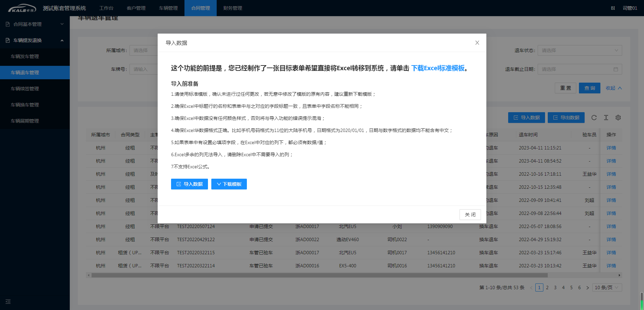The width and height of the screenshot is (644, 310).
Task: Click the 下载Excel标准模板 link
Action: [x=438, y=68]
